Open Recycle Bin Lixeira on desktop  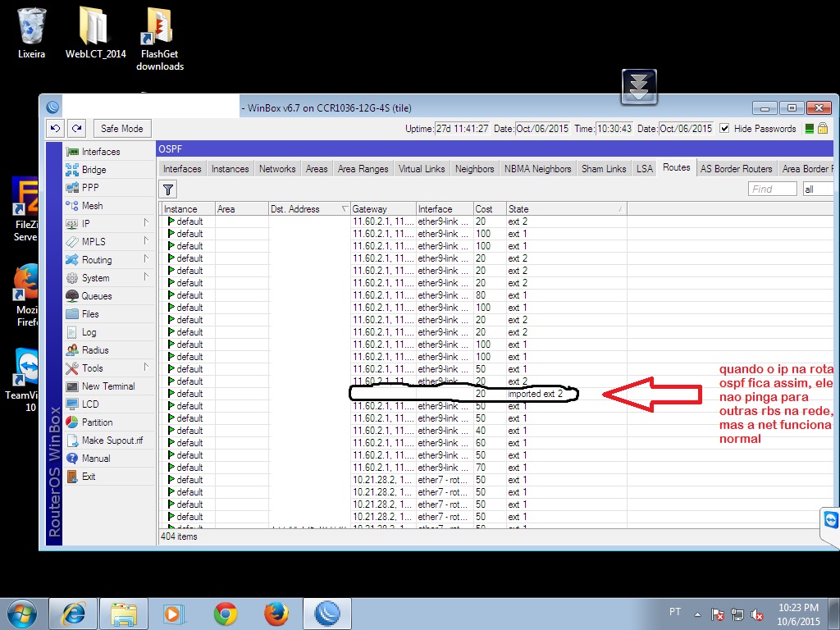32,33
